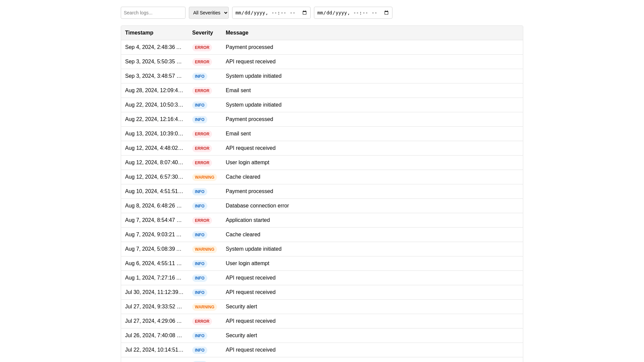
Task: Open calendar picker in second date field
Action: click(x=386, y=13)
